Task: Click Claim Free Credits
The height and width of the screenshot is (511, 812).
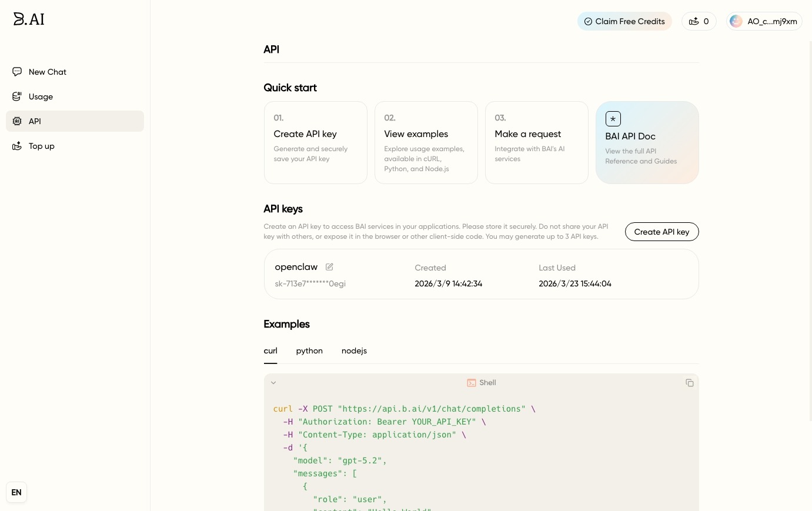Action: (624, 21)
